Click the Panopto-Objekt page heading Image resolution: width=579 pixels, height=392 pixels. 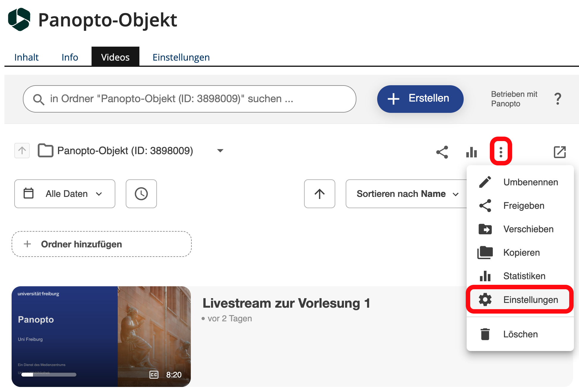click(x=108, y=20)
